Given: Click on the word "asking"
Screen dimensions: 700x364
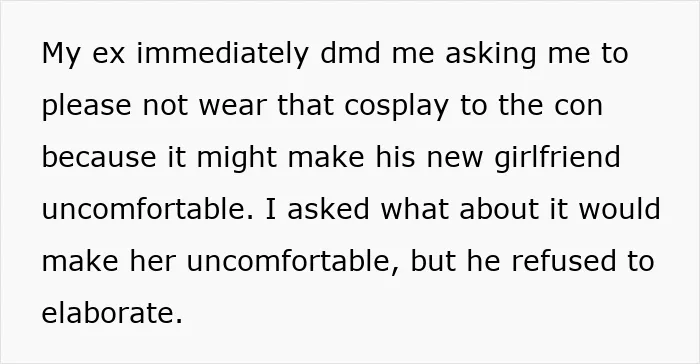Looking at the screenshot, I should 491,54.
